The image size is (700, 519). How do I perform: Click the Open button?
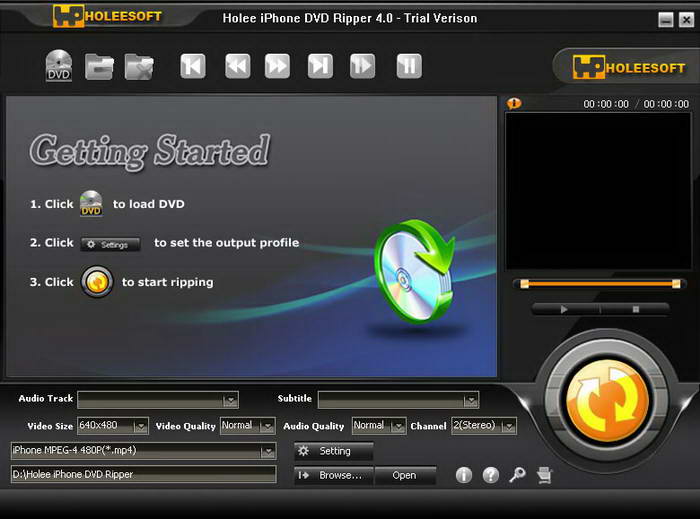tap(404, 475)
